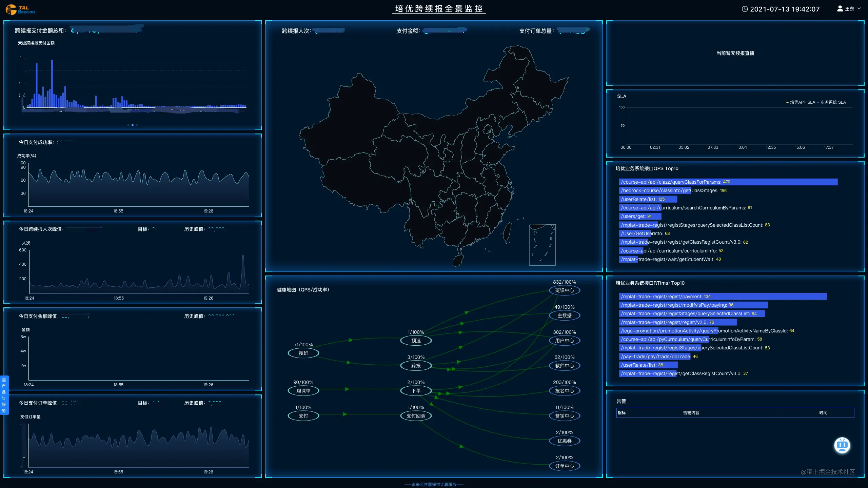Expand the 王东 user dropdown arrow
Screen dimensions: 868x488
859,9
